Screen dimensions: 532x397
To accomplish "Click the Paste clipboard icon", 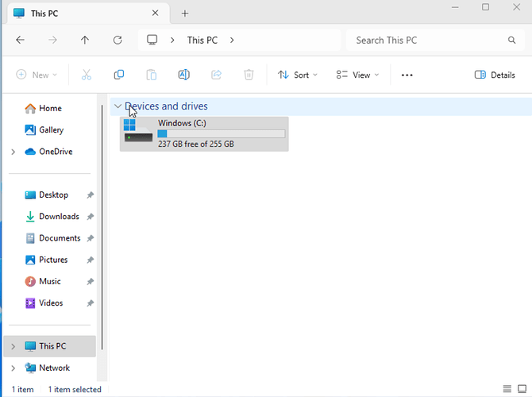I will pyautogui.click(x=152, y=75).
